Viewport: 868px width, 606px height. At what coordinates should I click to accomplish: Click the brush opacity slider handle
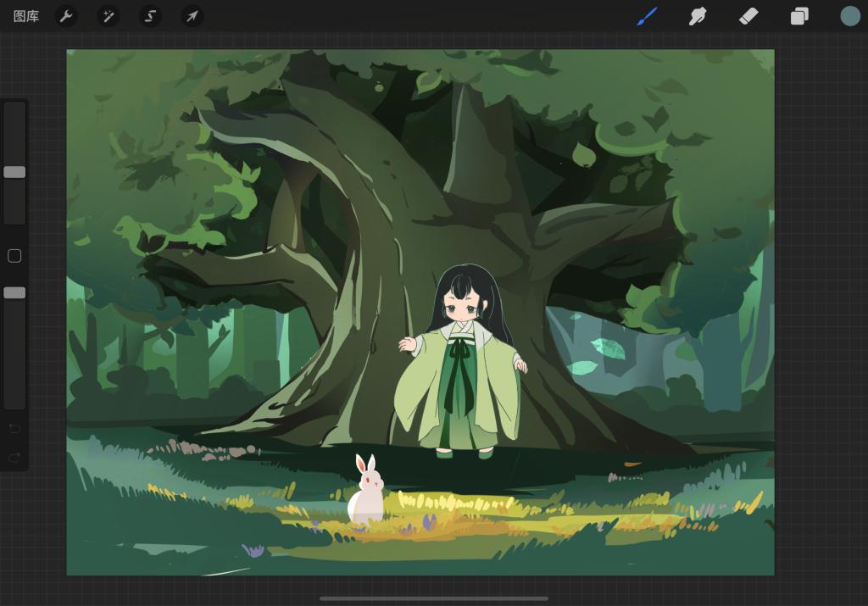tap(14, 292)
